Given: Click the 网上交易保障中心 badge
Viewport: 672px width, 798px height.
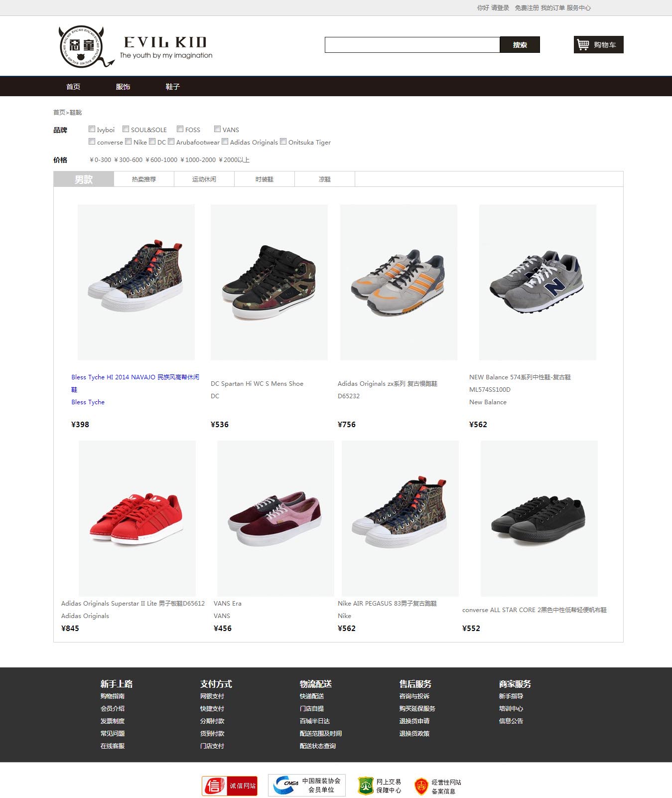Looking at the screenshot, I should [380, 786].
